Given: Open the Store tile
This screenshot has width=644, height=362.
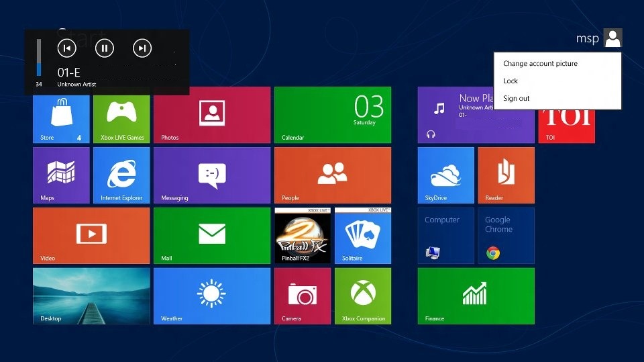Looking at the screenshot, I should (x=61, y=120).
